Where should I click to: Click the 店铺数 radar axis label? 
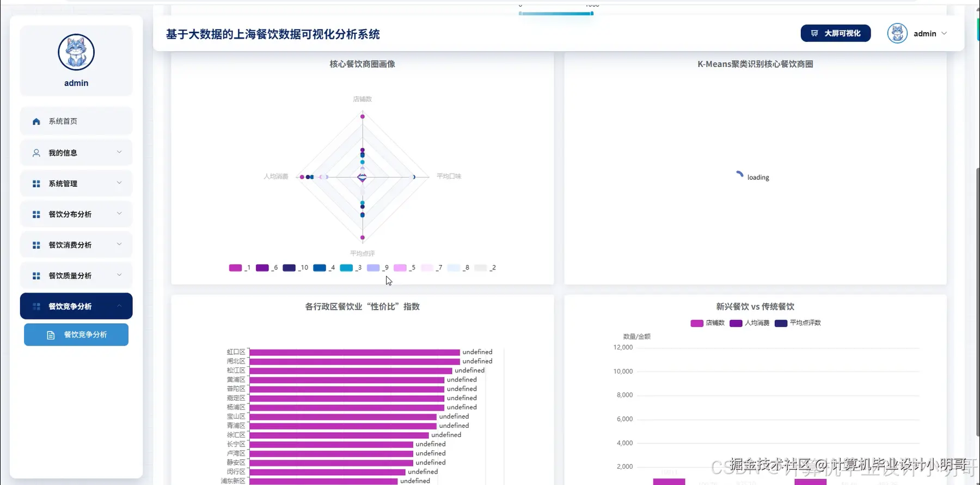(x=362, y=99)
